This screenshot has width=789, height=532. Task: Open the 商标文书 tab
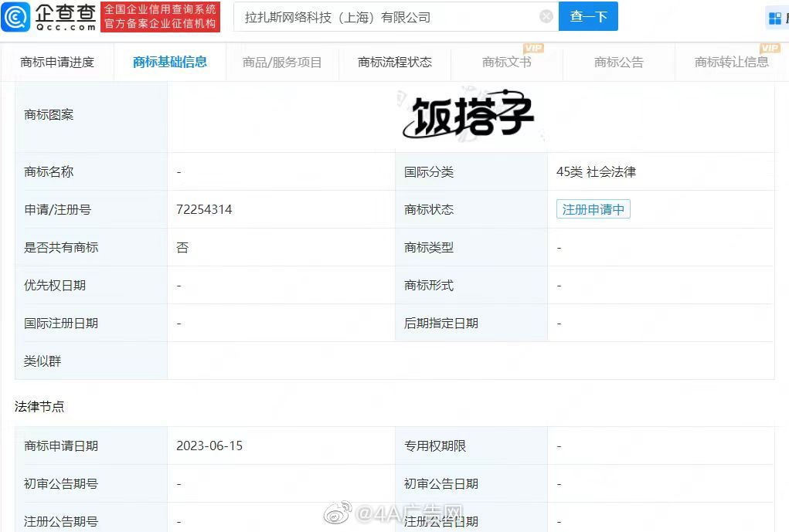(506, 63)
